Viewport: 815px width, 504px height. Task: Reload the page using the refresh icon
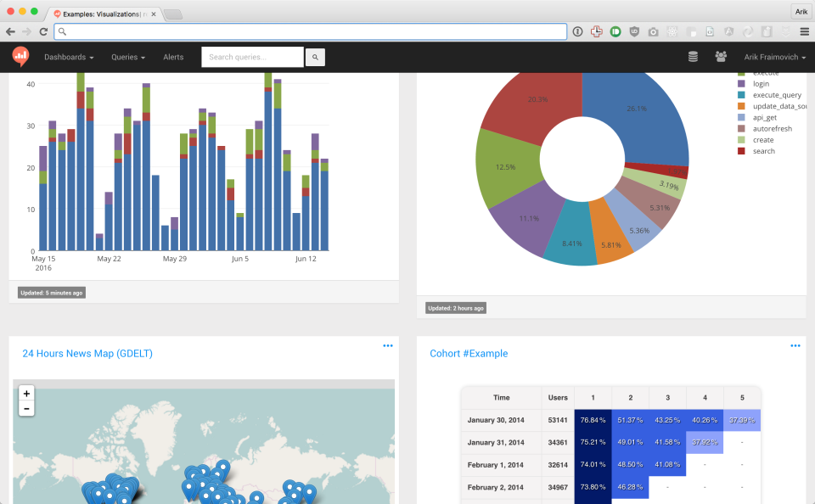tap(43, 31)
